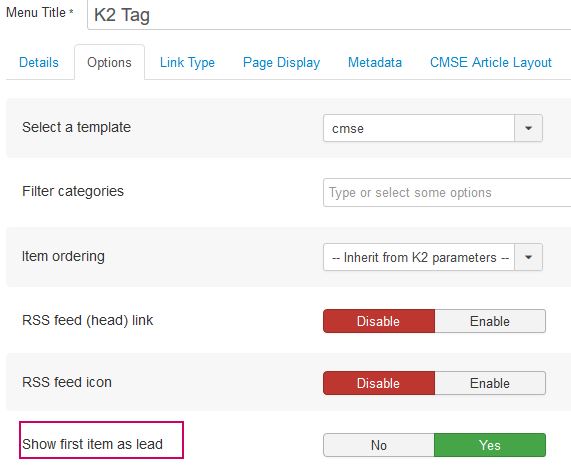Set RSS feed (head) link to Enable
This screenshot has height=476, width=571.
(x=490, y=321)
